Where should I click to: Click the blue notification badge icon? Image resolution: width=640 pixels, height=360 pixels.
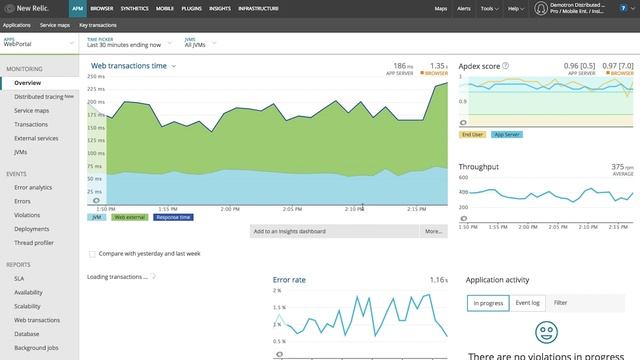pyautogui.click(x=623, y=8)
